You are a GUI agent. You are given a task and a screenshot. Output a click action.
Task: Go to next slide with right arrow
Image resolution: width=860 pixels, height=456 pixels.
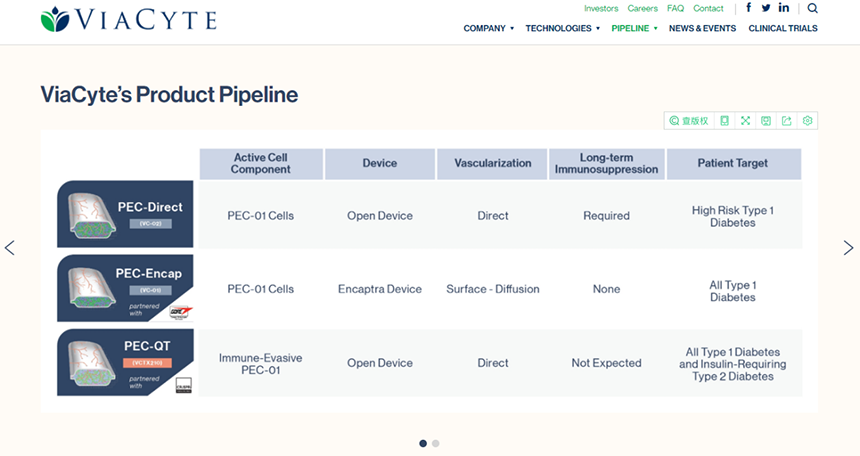(x=848, y=248)
